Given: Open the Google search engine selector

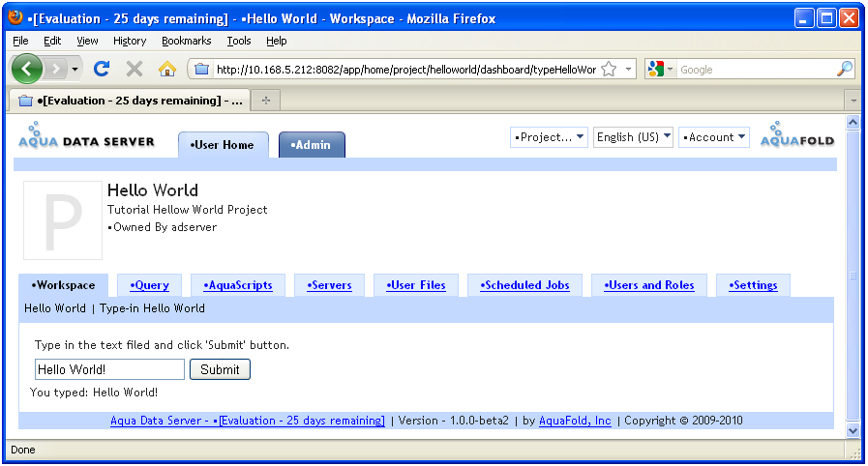Looking at the screenshot, I should pyautogui.click(x=660, y=69).
